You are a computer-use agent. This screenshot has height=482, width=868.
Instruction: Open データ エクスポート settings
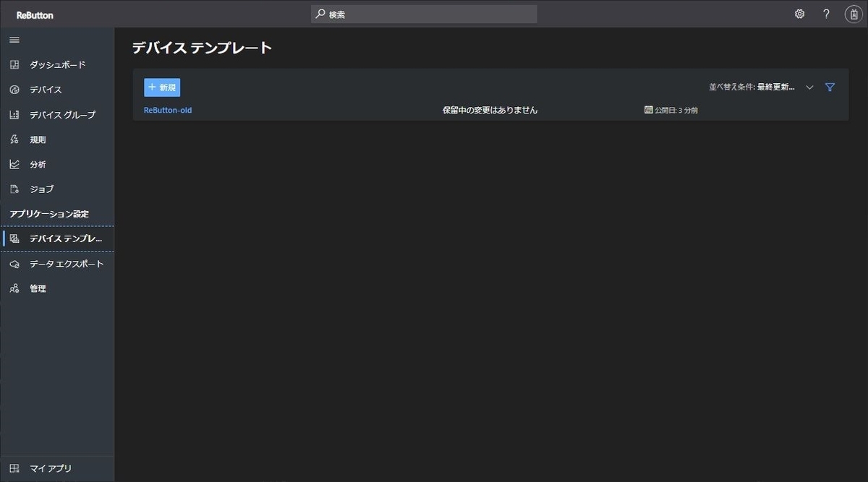[14, 263]
